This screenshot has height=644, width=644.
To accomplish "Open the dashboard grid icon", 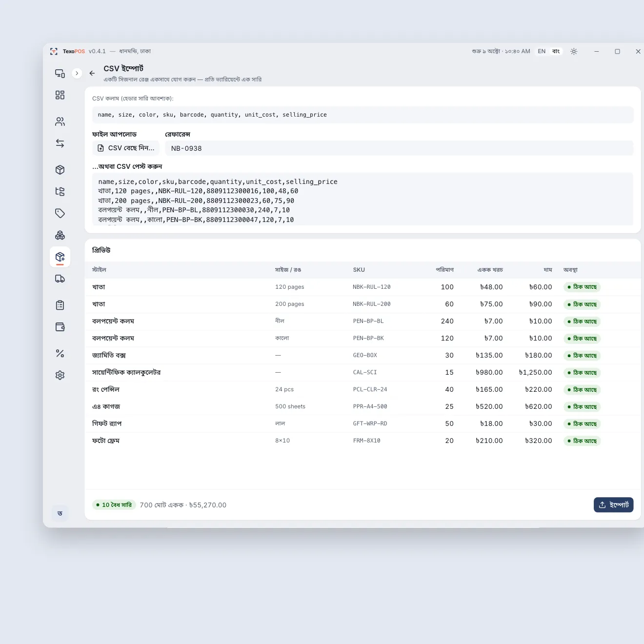I will [60, 95].
